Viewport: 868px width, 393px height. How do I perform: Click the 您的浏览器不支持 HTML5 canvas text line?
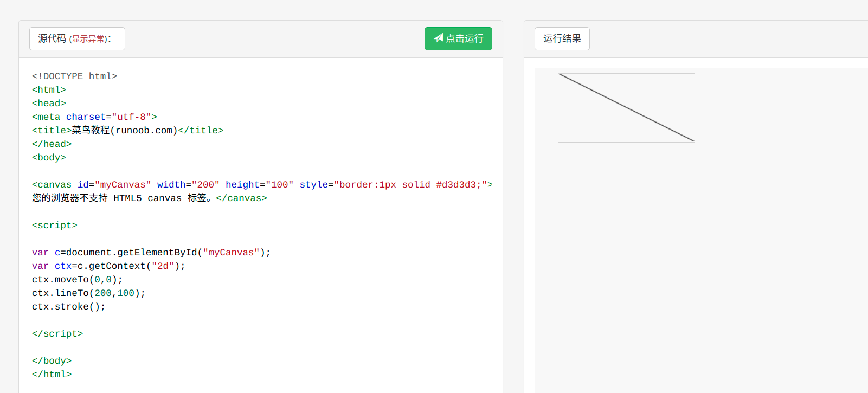149,198
